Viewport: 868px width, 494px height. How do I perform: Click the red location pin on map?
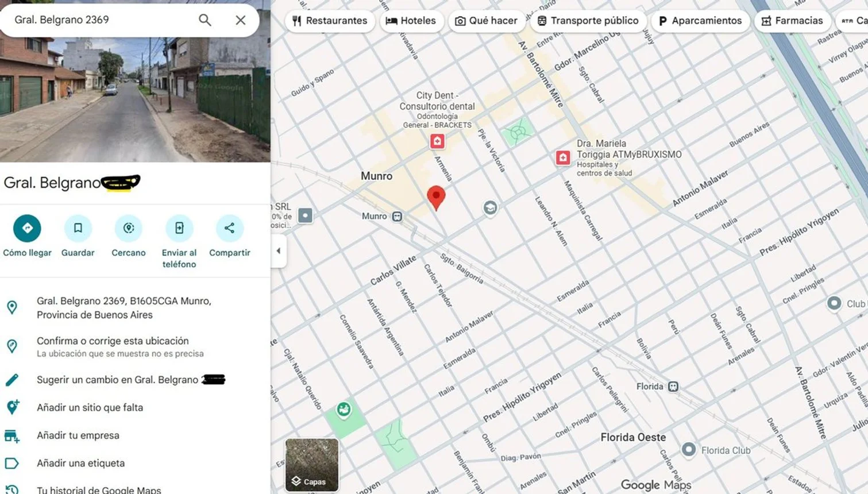point(436,198)
